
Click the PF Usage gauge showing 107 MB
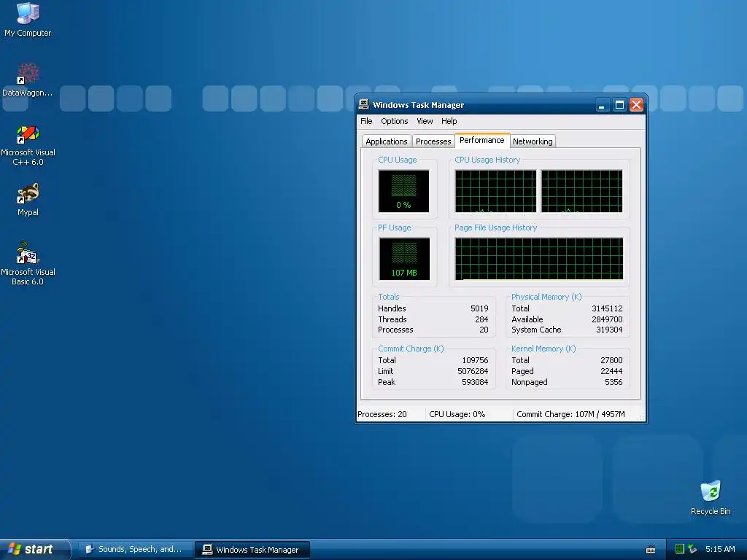(404, 259)
